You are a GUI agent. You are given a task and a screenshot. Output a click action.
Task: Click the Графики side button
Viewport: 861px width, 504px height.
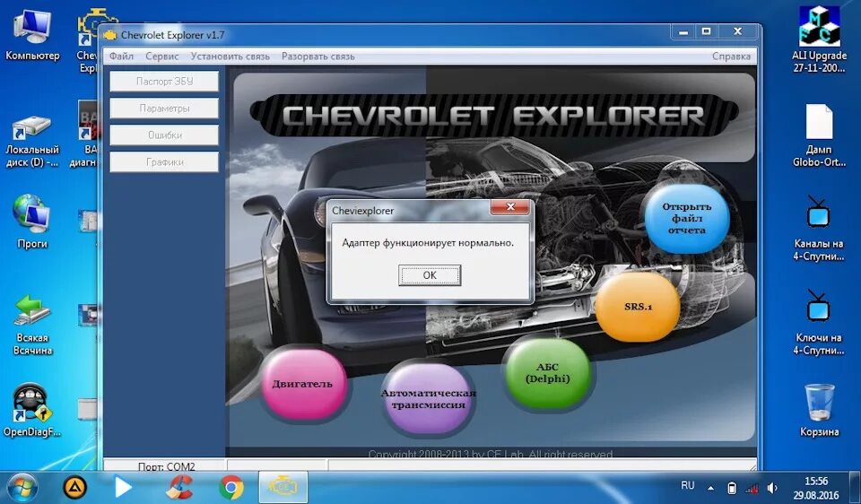(x=164, y=162)
